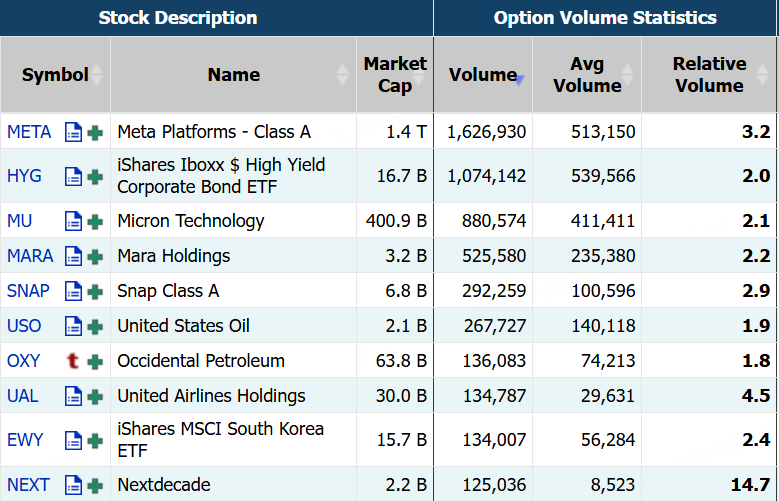Image resolution: width=779 pixels, height=501 pixels.
Task: Sort by the Avg Volume column header
Action: [x=587, y=75]
